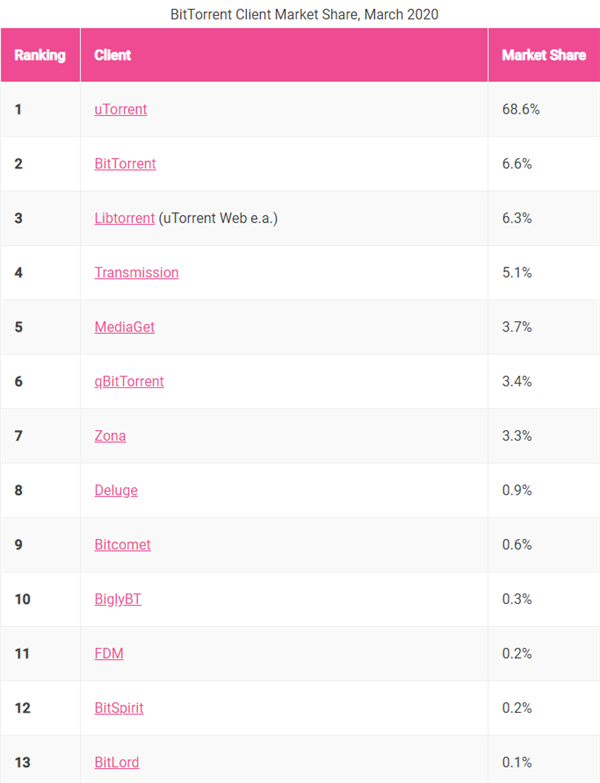Follow the Libtorrent link
The height and width of the screenshot is (783, 600).
(x=124, y=218)
